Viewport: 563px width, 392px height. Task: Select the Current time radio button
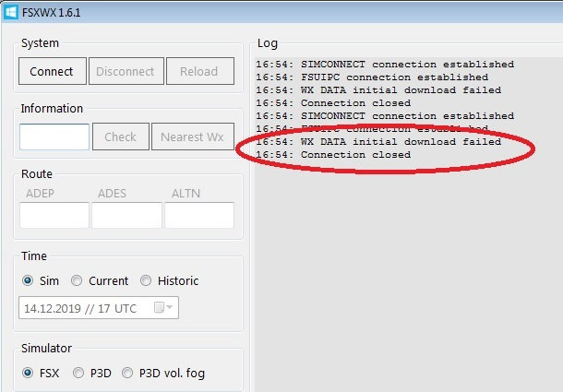77,280
